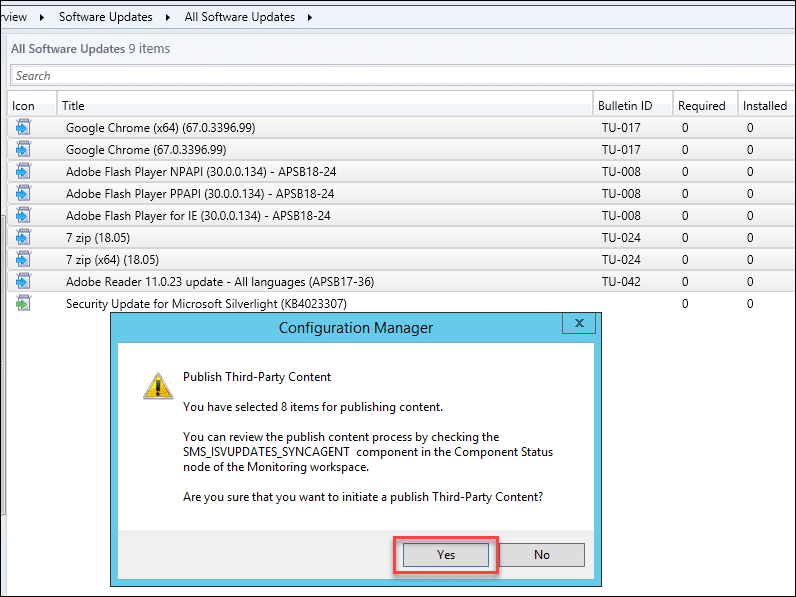796x597 pixels.
Task: Select the Google Chrome (67.0.3396.99) title
Action: point(146,150)
